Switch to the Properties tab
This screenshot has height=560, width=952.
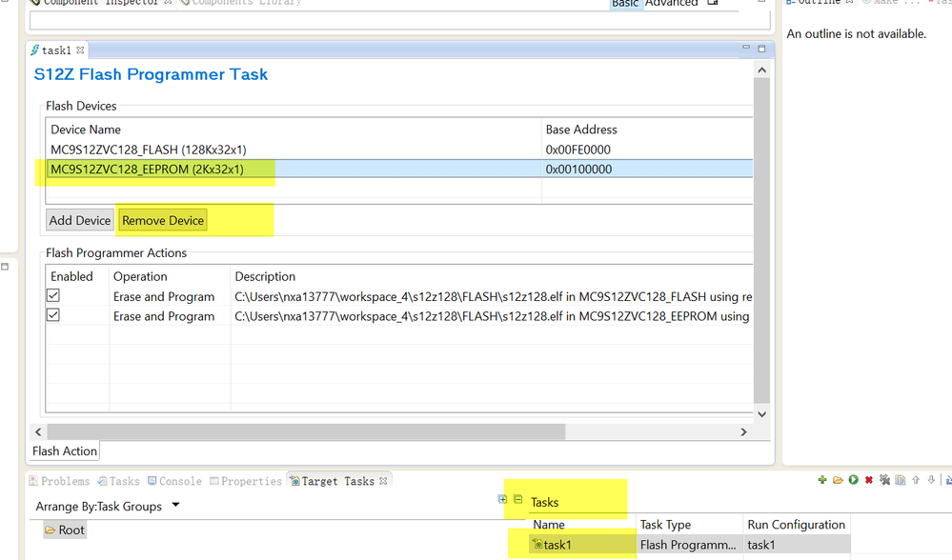(246, 481)
